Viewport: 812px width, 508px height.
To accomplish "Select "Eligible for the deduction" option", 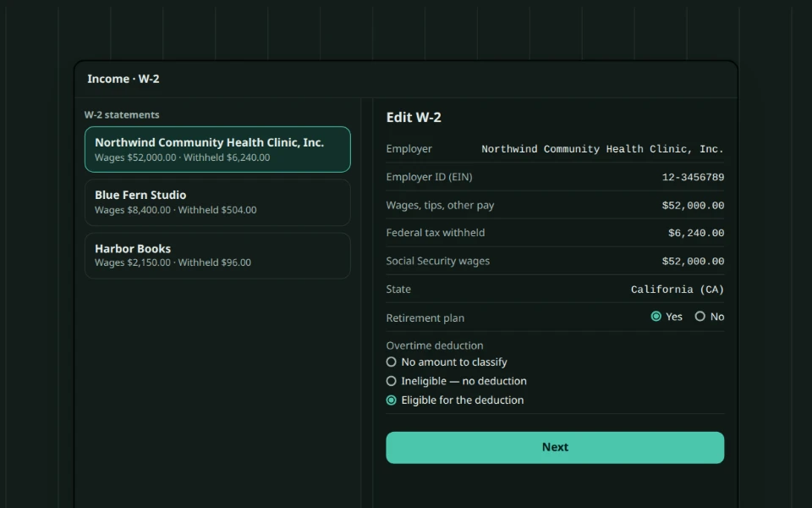I will click(455, 400).
